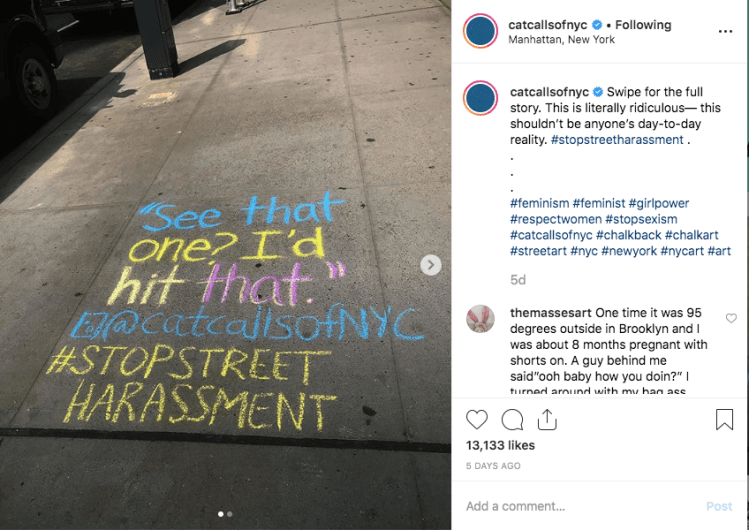Focus the Add a comment field
The height and width of the screenshot is (530, 749).
click(583, 506)
